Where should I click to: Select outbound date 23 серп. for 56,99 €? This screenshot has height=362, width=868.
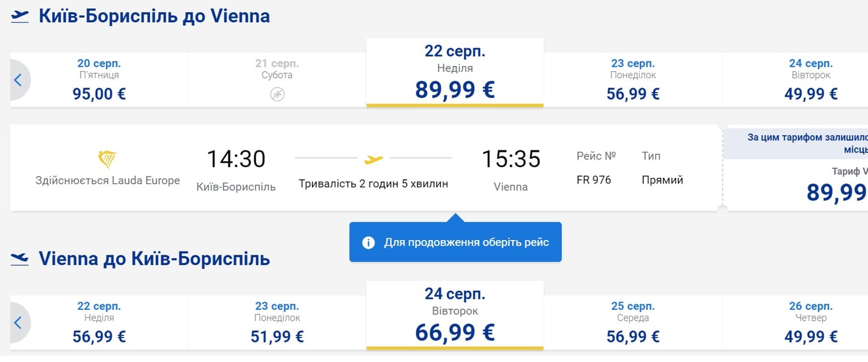pos(633,81)
